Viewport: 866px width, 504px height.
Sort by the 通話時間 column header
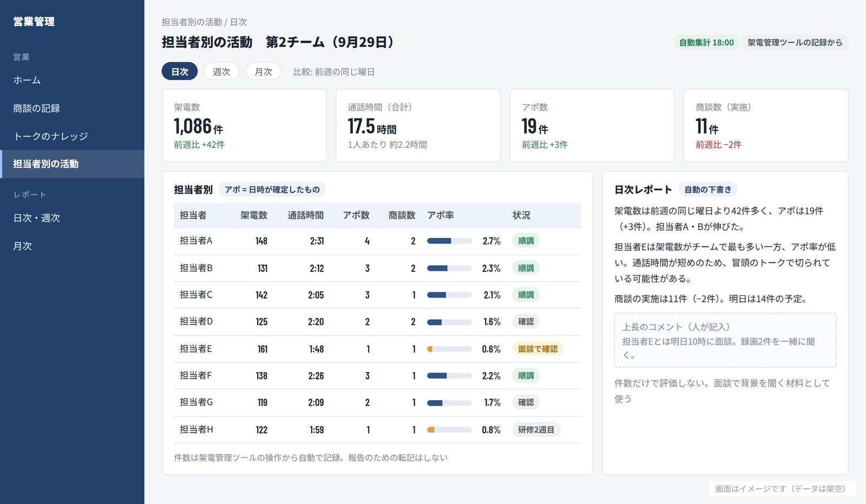click(x=306, y=215)
